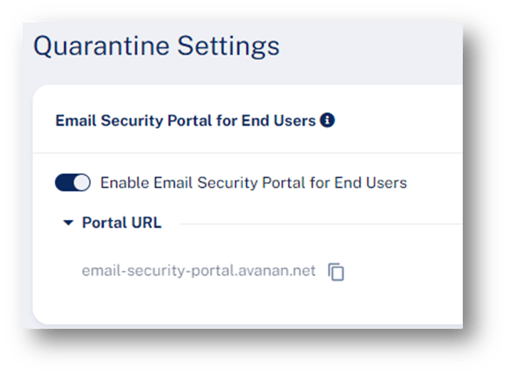This screenshot has width=509, height=375.
Task: Click the avanan.net portion of the portal address
Action: pyautogui.click(x=277, y=271)
